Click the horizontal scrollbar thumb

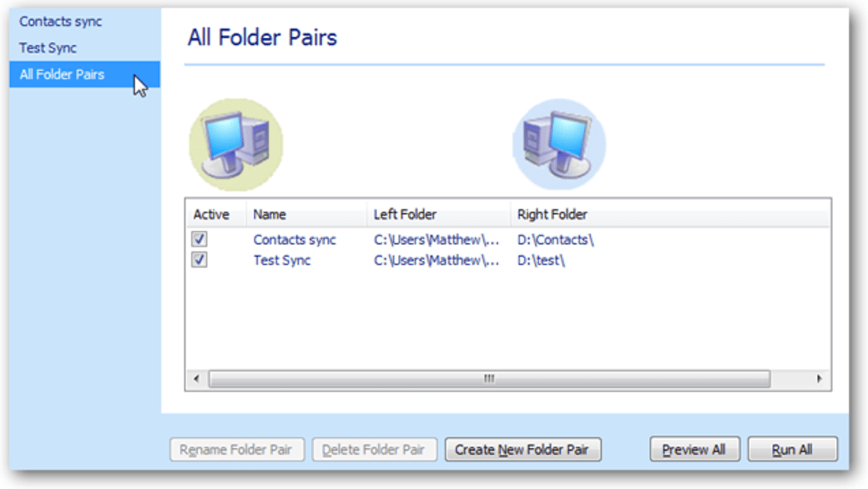[489, 378]
